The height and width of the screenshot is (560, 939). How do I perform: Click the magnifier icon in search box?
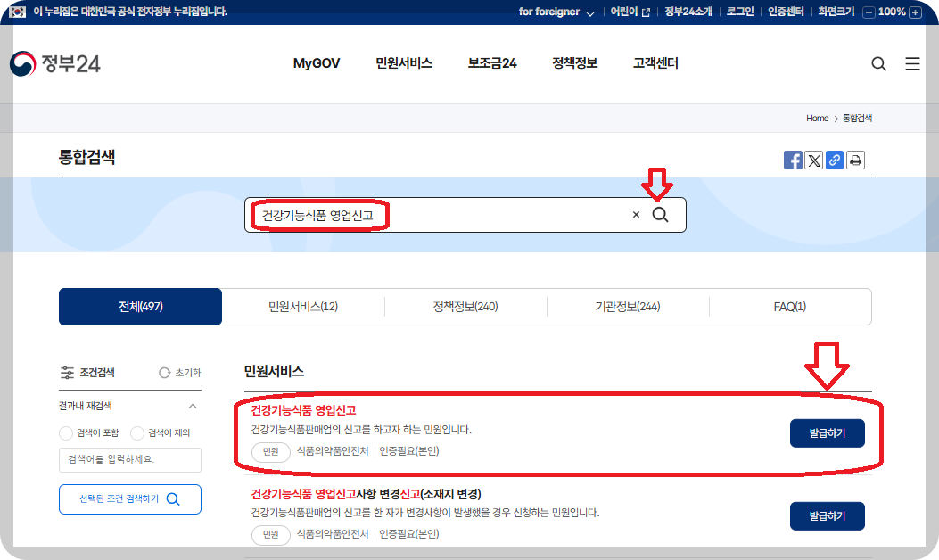pyautogui.click(x=660, y=214)
